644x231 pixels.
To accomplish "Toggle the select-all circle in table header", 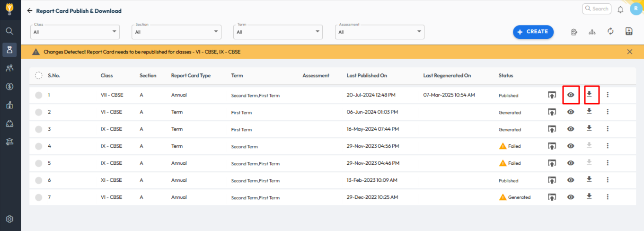I will (x=39, y=76).
